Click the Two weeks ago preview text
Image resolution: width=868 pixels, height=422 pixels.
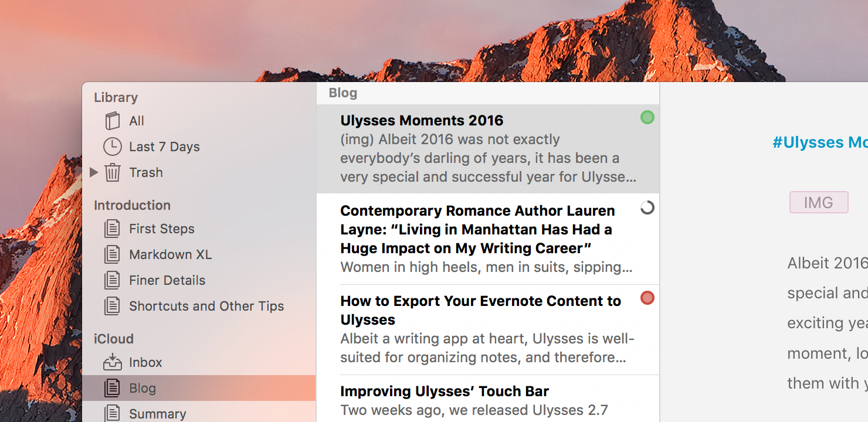click(x=474, y=410)
